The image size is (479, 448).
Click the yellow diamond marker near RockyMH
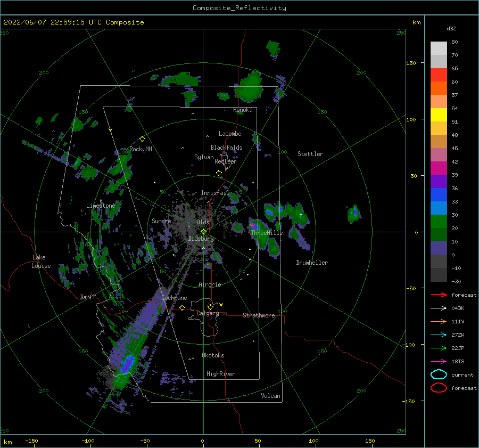[142, 139]
